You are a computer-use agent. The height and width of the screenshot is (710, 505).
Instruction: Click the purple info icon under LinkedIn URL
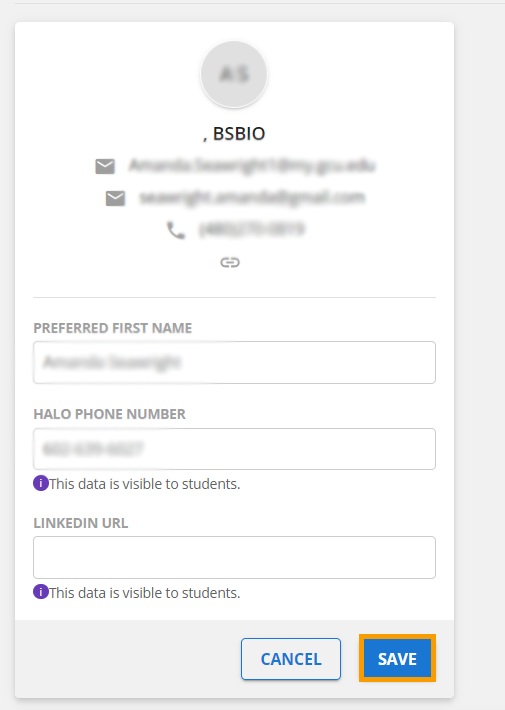point(41,592)
